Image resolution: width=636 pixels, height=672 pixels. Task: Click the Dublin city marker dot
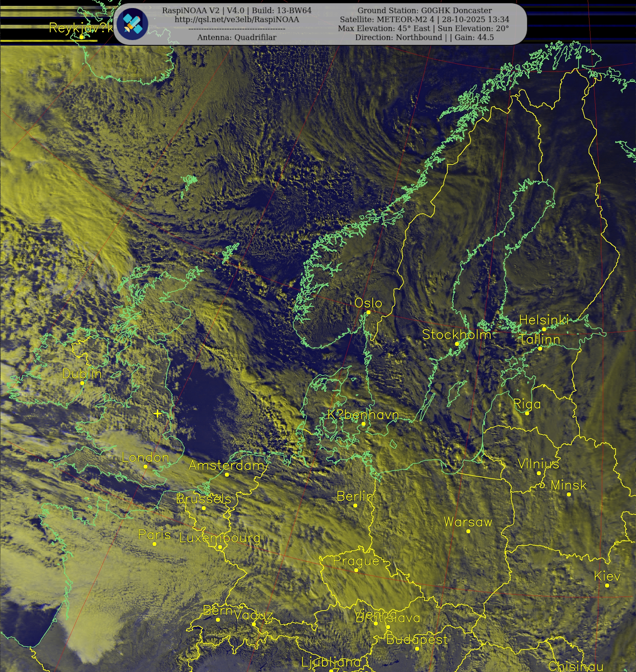(82, 383)
